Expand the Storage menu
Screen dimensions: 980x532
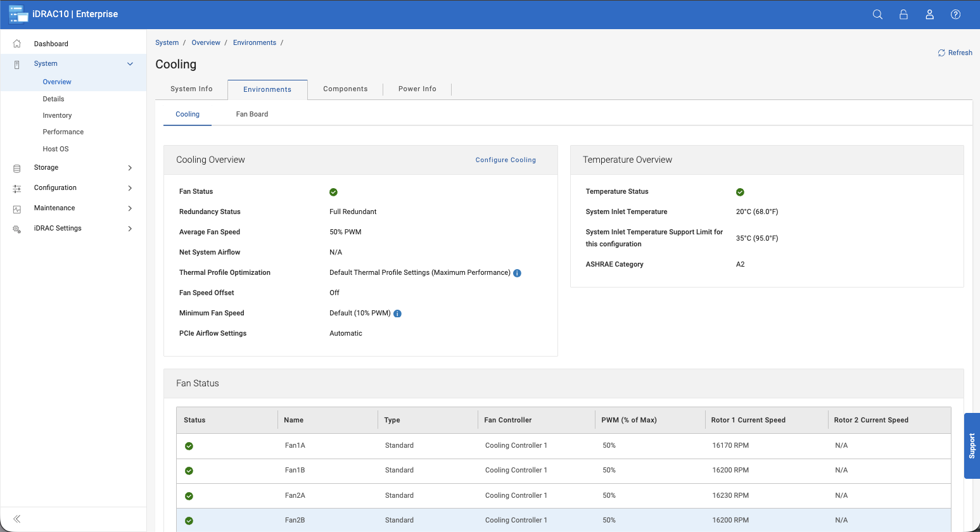point(130,168)
